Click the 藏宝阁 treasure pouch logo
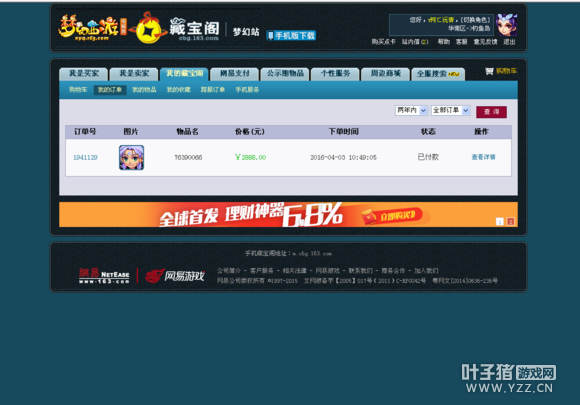The width and height of the screenshot is (580, 405). [149, 28]
